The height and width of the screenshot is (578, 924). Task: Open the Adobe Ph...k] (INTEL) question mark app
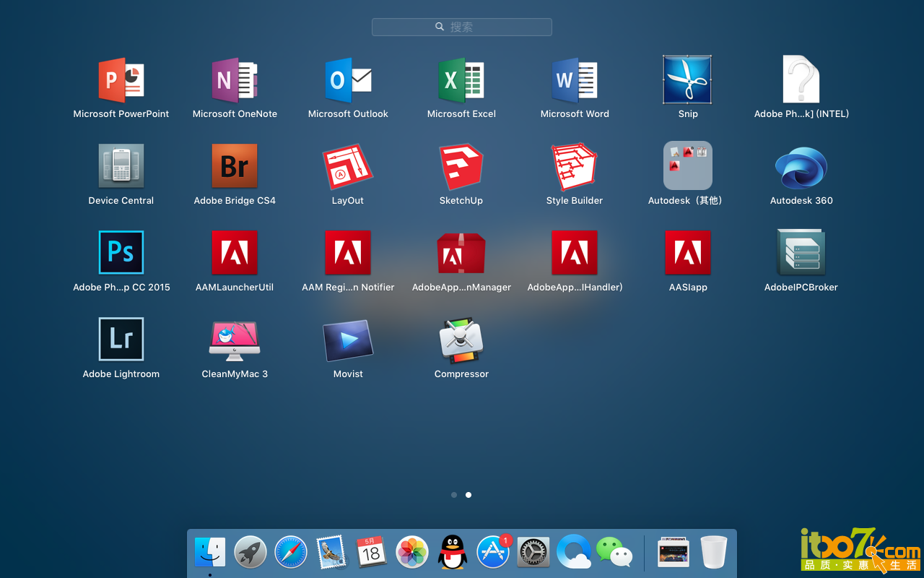click(x=801, y=80)
